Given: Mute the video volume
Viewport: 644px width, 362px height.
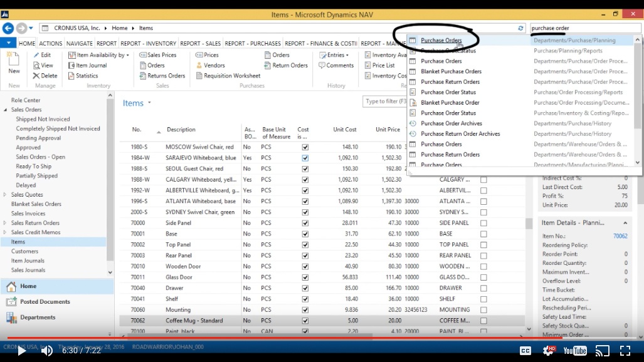Looking at the screenshot, I should (47, 351).
